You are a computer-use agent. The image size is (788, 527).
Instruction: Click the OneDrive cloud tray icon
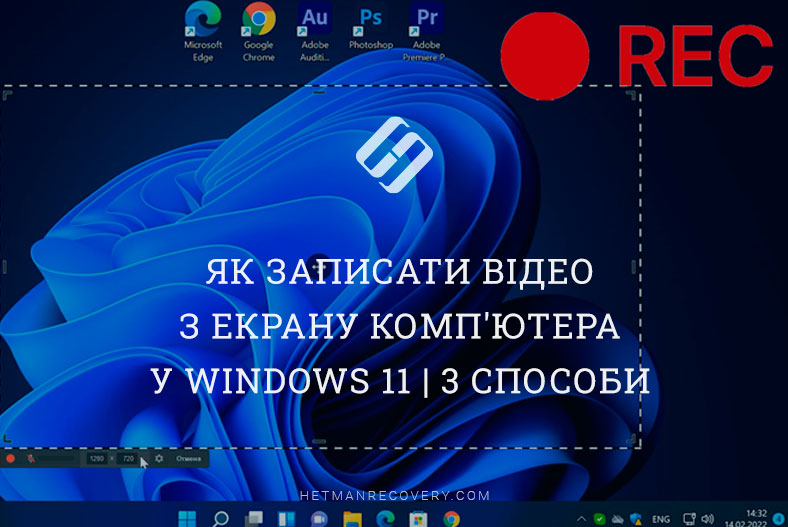pyautogui.click(x=618, y=519)
